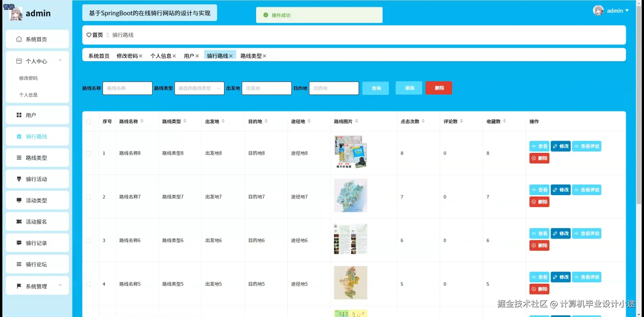644x317 pixels.
Task: Click the 骑行路线 sidebar icon
Action: [x=19, y=136]
